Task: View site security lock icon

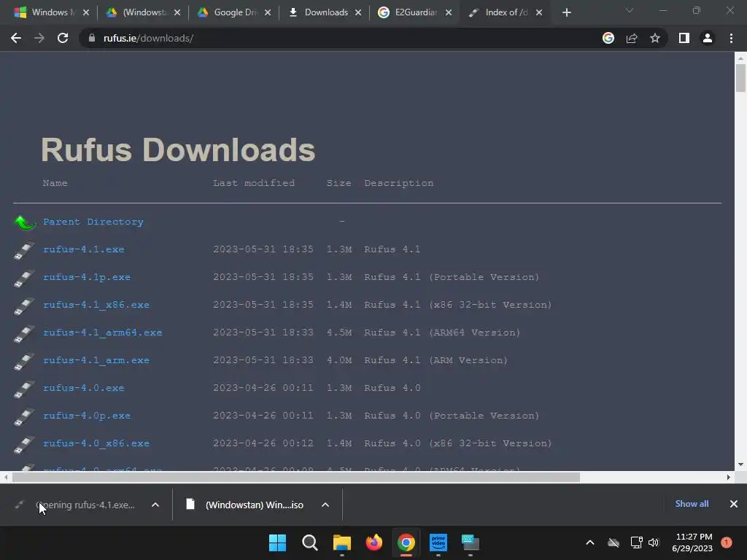Action: coord(91,38)
